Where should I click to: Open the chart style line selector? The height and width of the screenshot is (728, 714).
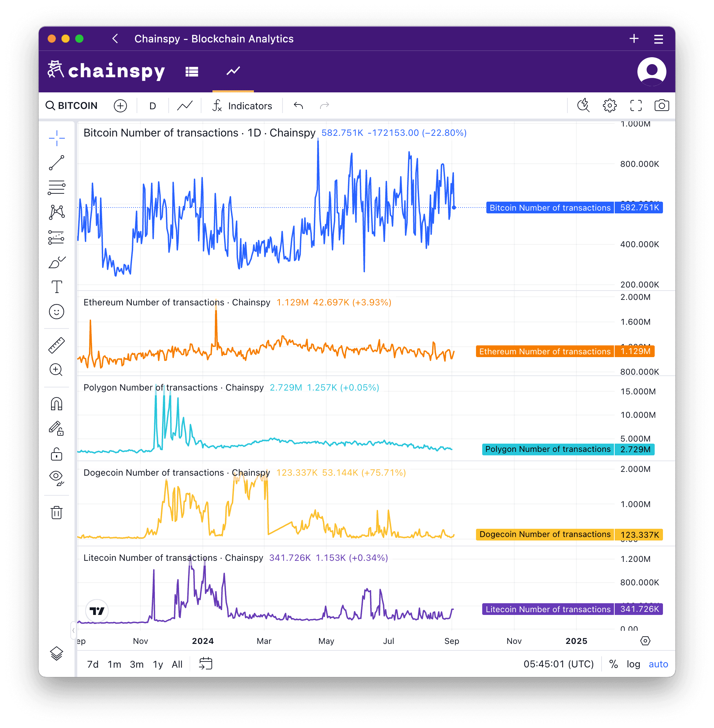click(x=185, y=106)
